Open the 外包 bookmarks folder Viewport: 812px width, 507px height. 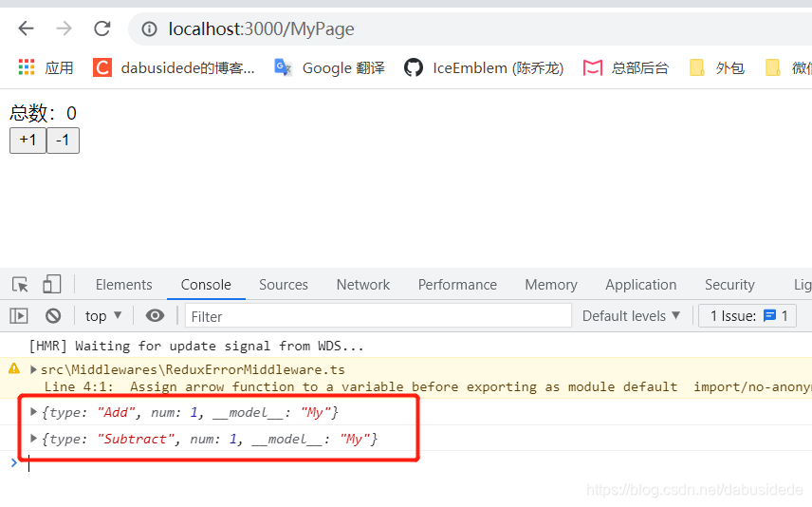717,68
